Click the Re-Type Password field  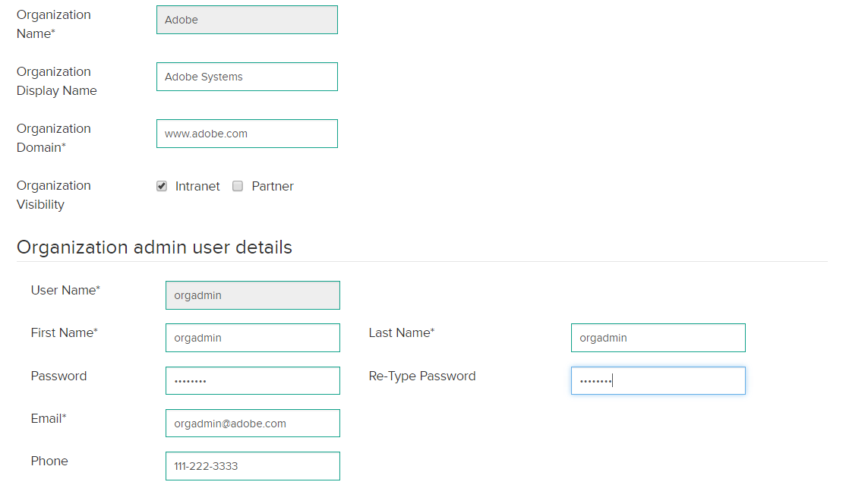[x=658, y=380]
